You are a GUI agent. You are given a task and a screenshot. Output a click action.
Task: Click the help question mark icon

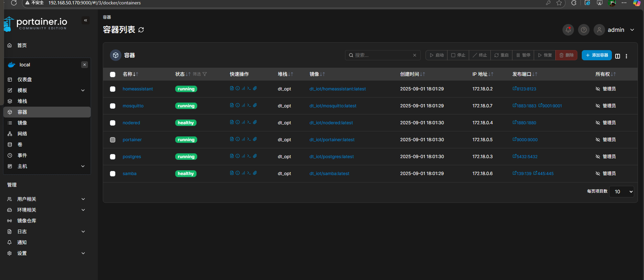point(584,30)
